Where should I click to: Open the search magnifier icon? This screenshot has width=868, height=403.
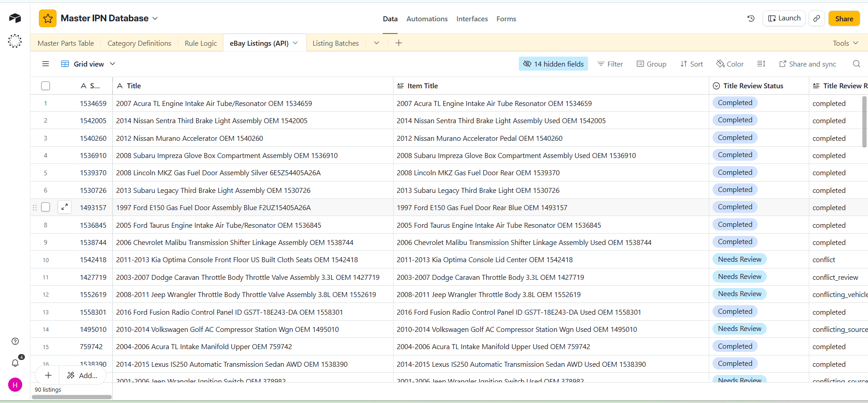[x=856, y=64]
